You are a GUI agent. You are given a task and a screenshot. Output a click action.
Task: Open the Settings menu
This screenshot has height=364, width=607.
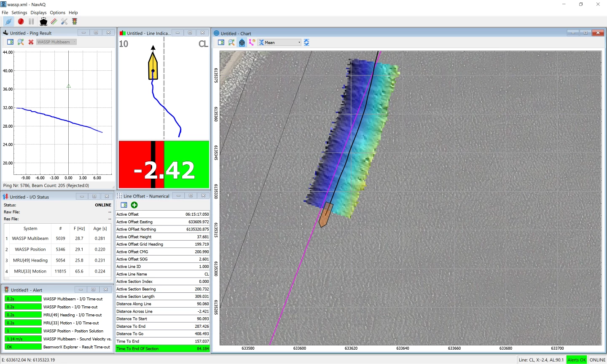tap(19, 13)
